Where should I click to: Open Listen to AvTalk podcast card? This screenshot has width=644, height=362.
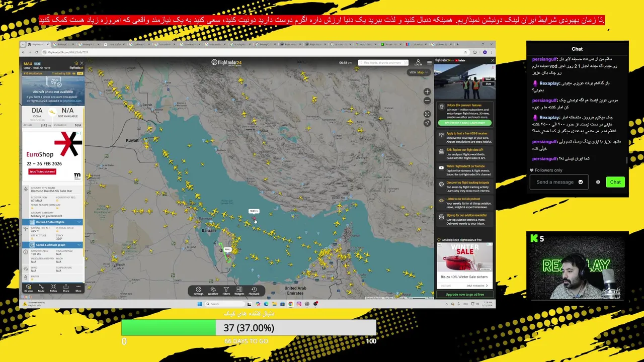465,202
